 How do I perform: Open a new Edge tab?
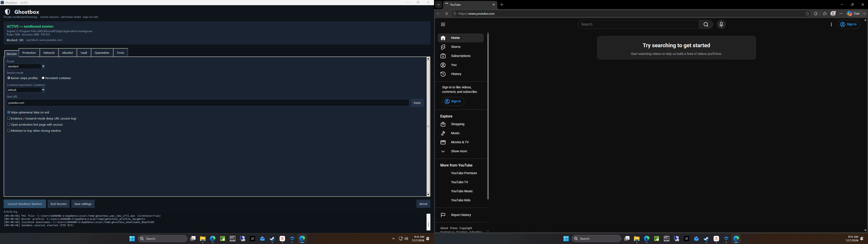pyautogui.click(x=502, y=5)
